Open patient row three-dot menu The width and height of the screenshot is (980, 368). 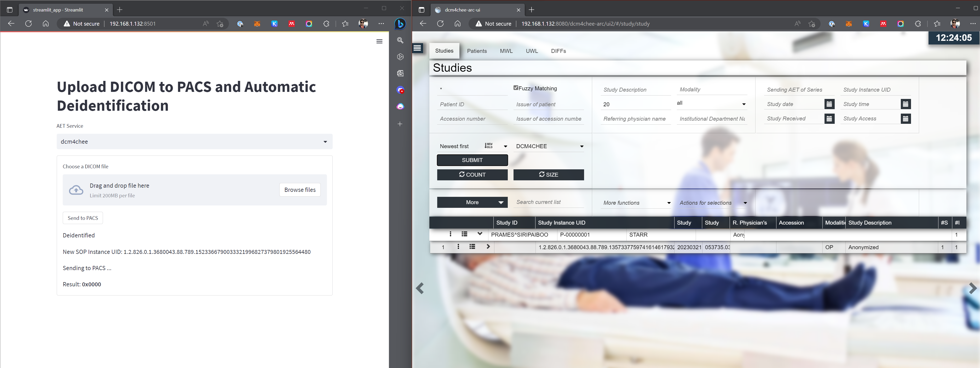pos(451,234)
